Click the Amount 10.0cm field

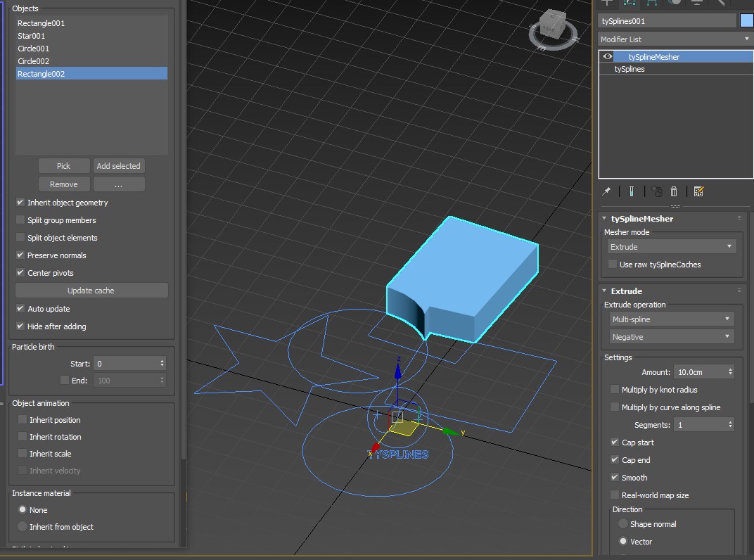tap(700, 372)
